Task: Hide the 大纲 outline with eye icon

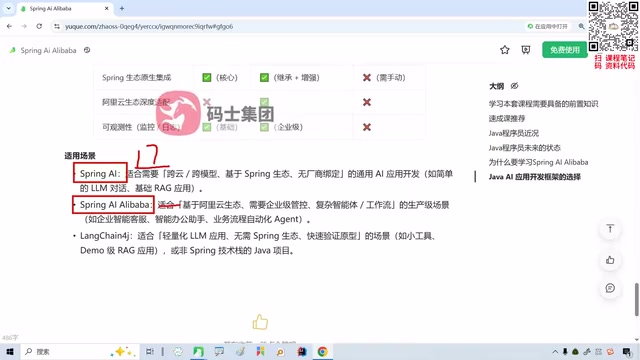Action: coord(514,86)
